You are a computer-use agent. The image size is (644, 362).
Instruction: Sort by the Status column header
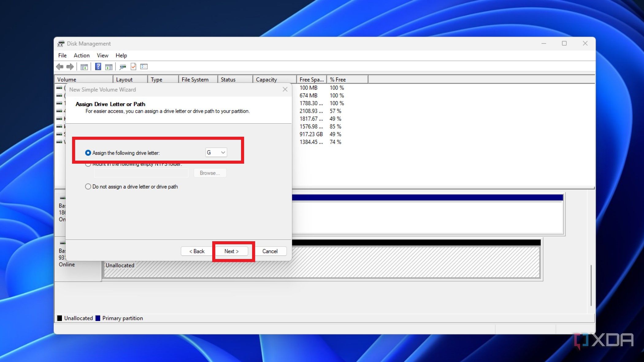235,79
